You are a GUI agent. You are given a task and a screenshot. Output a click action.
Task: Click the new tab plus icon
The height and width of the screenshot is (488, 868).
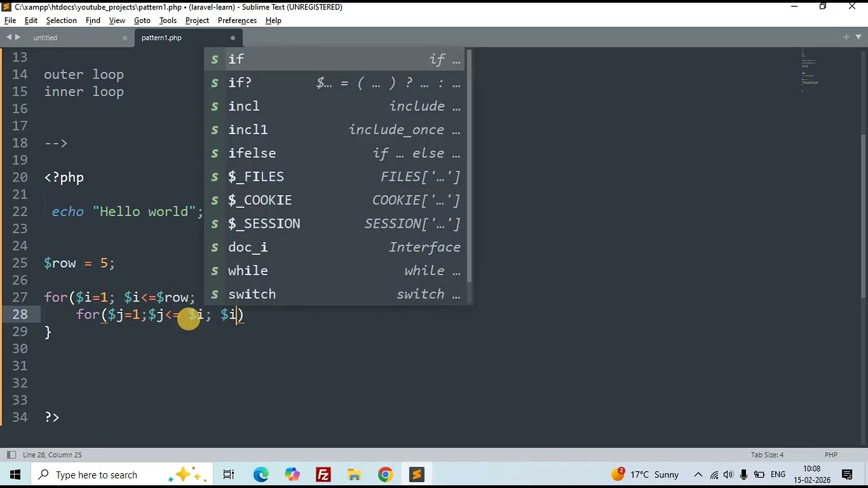tap(846, 37)
